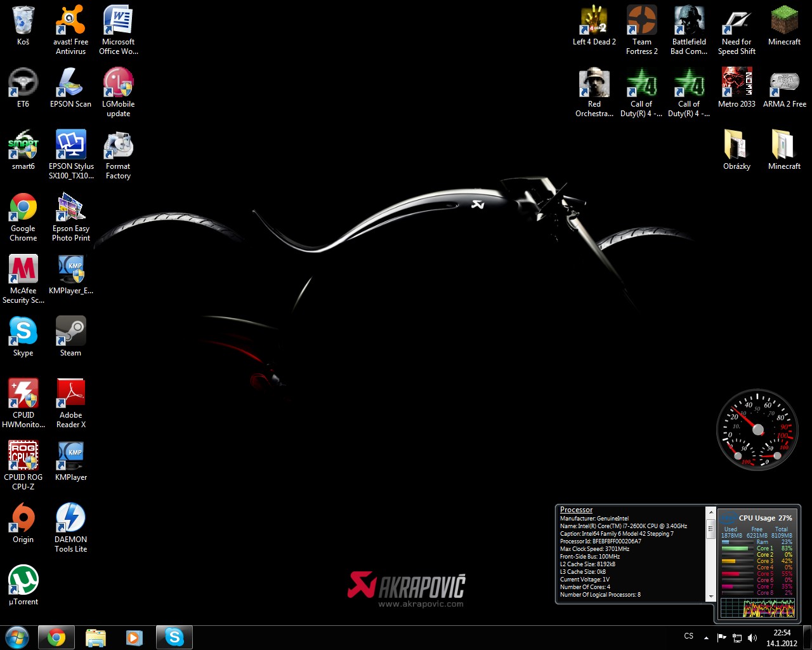Select the Left 4 Dead 2 shortcut
Viewport: 812px width, 650px height.
594,22
